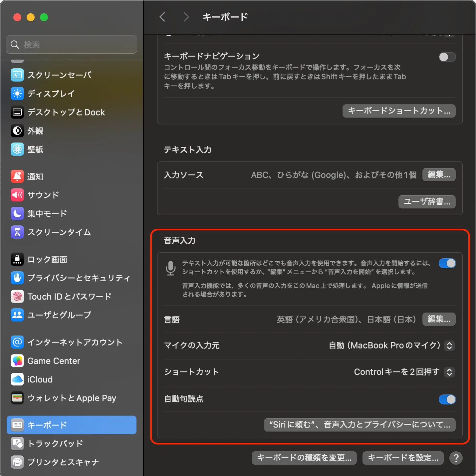Select the プリンタとスキャナ printer icon
The height and width of the screenshot is (476, 476).
[x=17, y=462]
